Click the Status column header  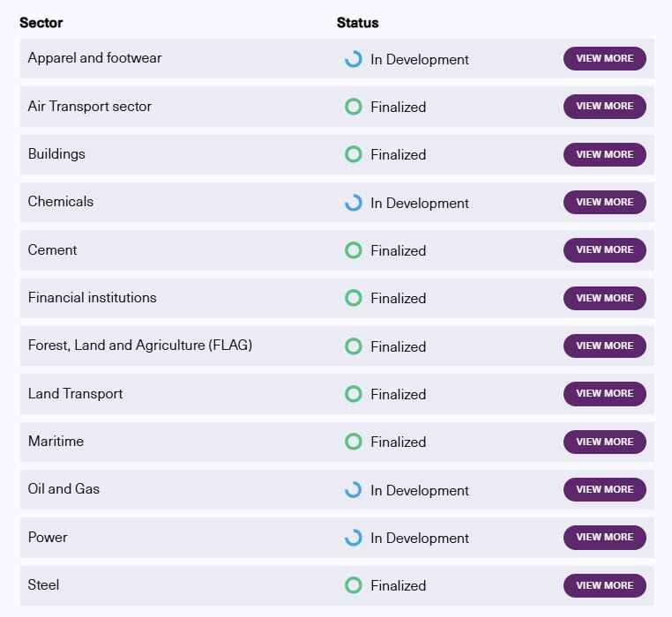[358, 23]
